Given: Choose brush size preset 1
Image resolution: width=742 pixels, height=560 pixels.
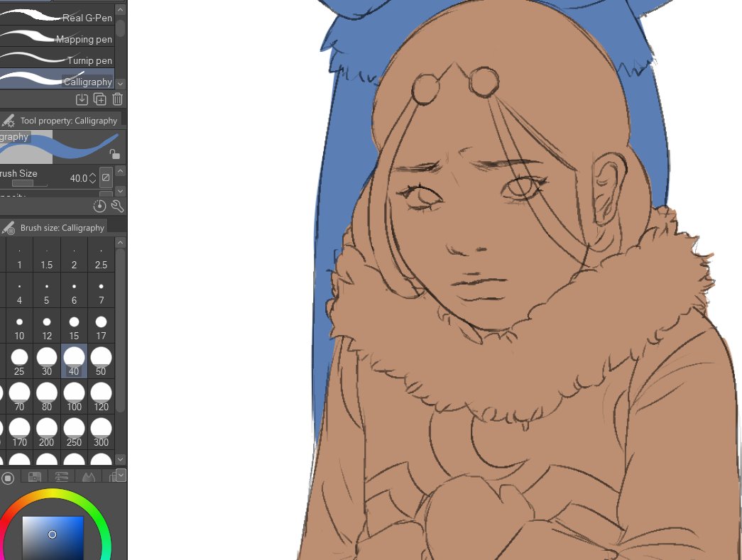Looking at the screenshot, I should click(19, 255).
